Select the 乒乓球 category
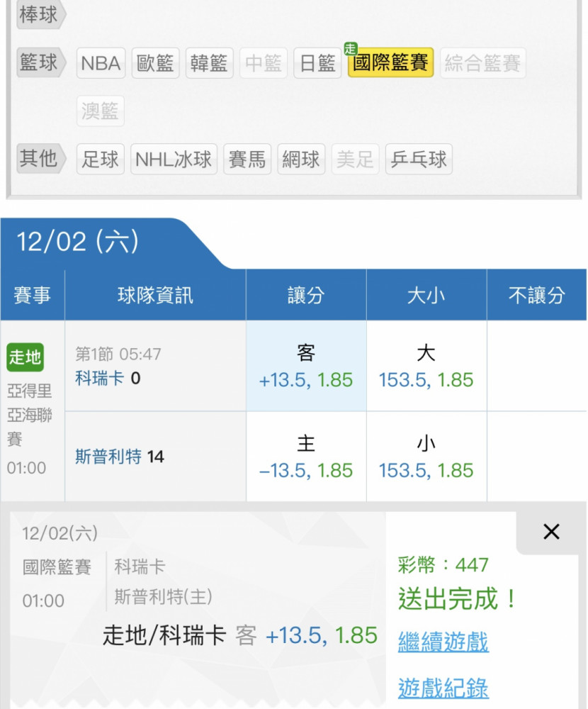 [419, 159]
